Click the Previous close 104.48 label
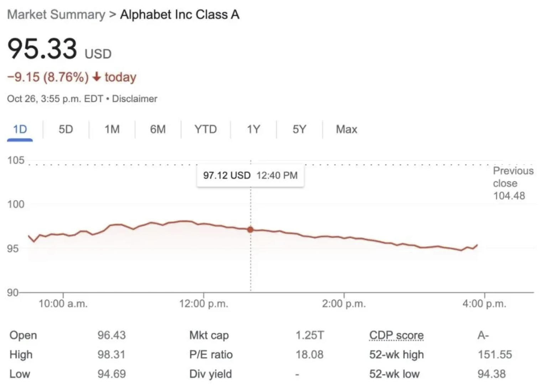 (x=513, y=183)
